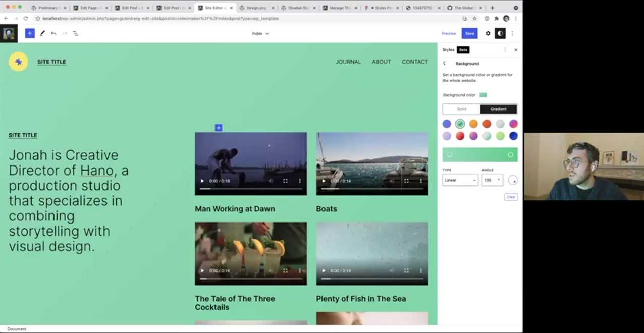Screen dimensions: 644x333
Task: Toggle the Styles half-circle icon
Action: pos(500,33)
